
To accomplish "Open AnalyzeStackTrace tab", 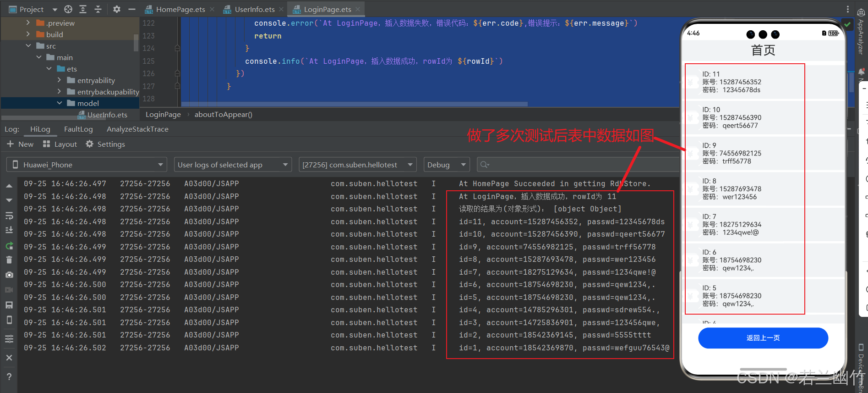I will 137,129.
